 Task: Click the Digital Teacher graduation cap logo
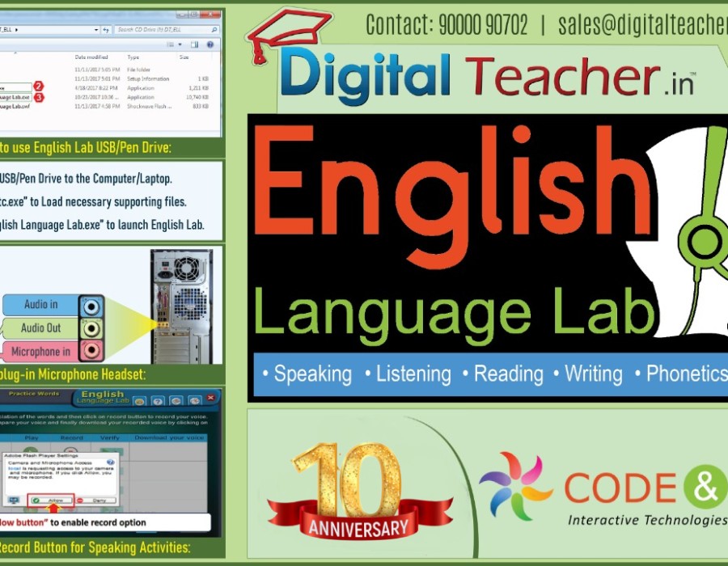point(289,34)
